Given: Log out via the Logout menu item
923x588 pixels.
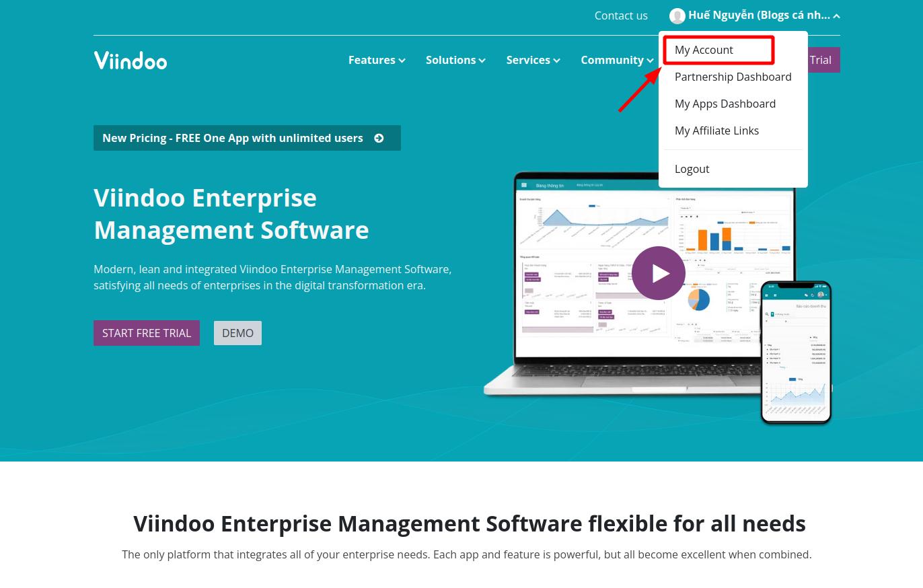Looking at the screenshot, I should click(692, 169).
